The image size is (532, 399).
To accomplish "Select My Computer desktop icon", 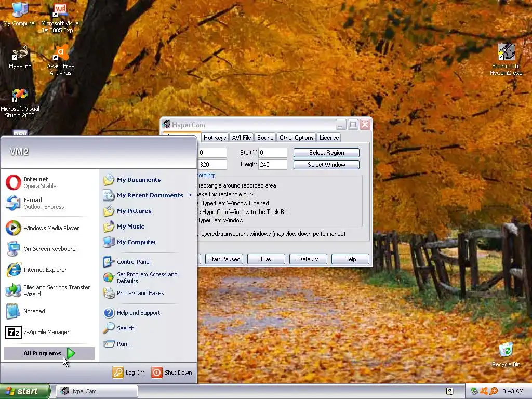I will (20, 15).
